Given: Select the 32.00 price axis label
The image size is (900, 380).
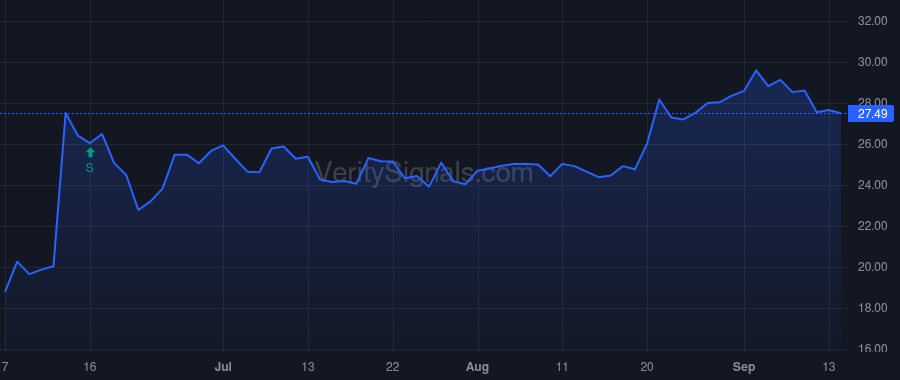Looking at the screenshot, I should [872, 21].
